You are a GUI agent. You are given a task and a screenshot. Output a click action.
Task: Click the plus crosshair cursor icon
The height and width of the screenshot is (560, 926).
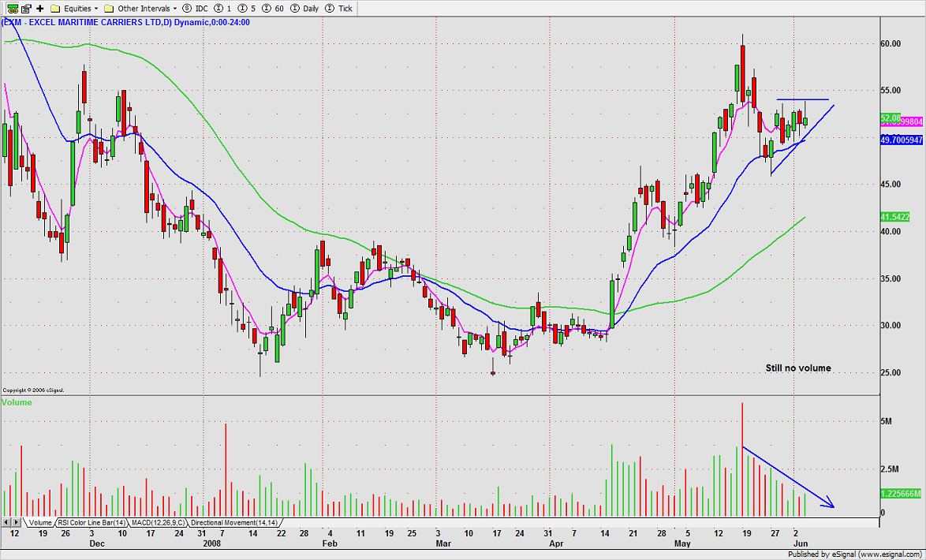pos(40,8)
